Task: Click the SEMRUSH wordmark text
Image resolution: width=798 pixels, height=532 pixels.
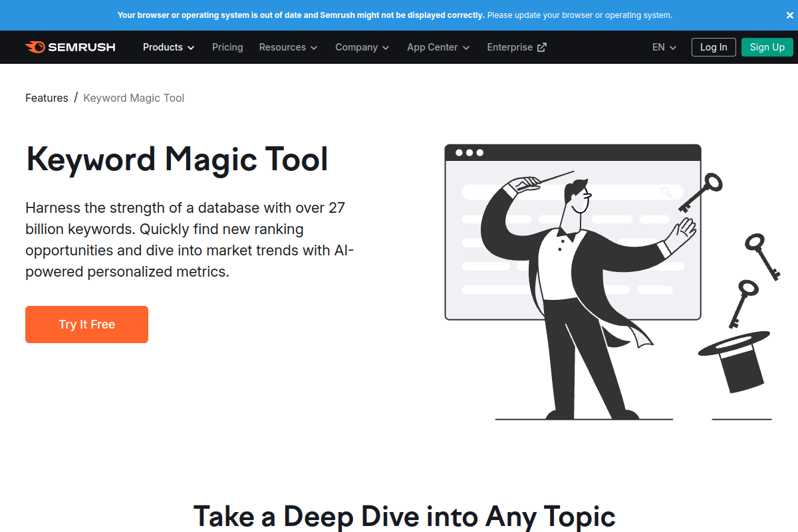Action: pos(82,47)
